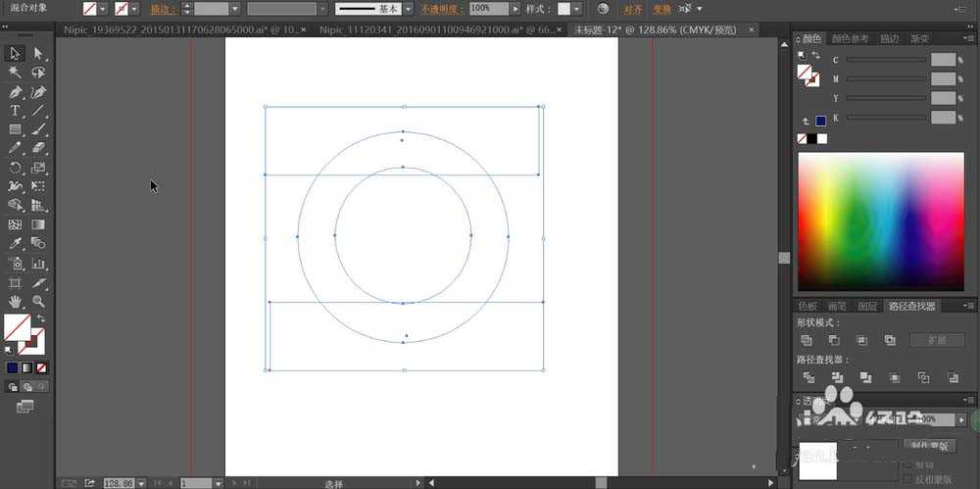Pick the Direct Selection tool

click(38, 53)
